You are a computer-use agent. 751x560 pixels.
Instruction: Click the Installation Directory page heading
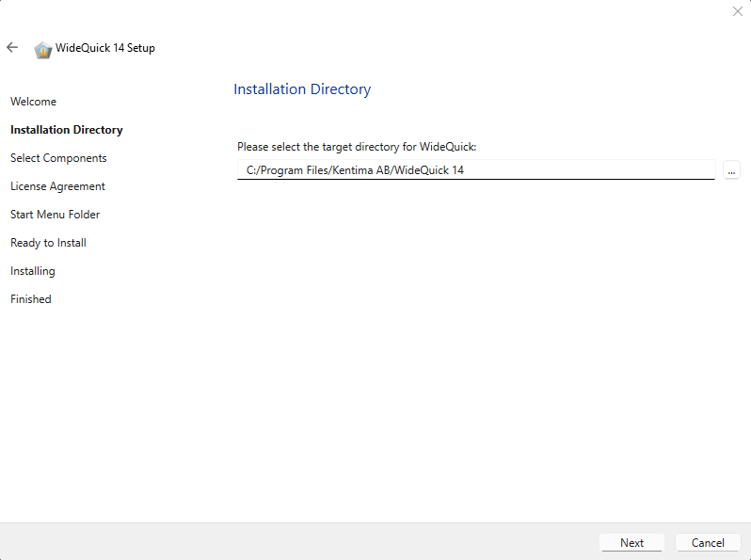(x=302, y=89)
